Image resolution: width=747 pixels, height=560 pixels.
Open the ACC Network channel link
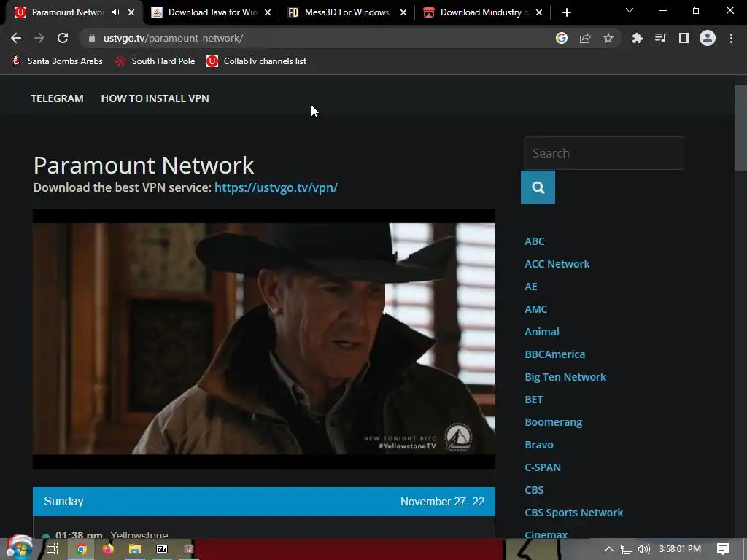click(x=557, y=264)
